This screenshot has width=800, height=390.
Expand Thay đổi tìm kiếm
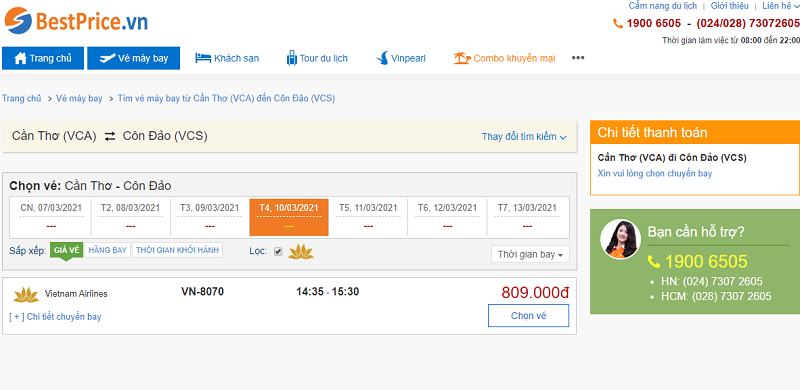[x=524, y=137]
